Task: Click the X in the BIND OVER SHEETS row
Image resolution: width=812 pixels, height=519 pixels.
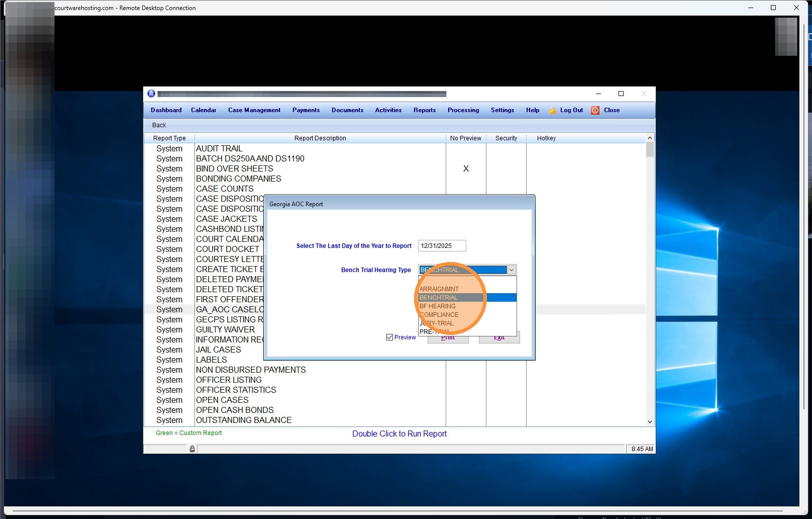Action: tap(466, 169)
